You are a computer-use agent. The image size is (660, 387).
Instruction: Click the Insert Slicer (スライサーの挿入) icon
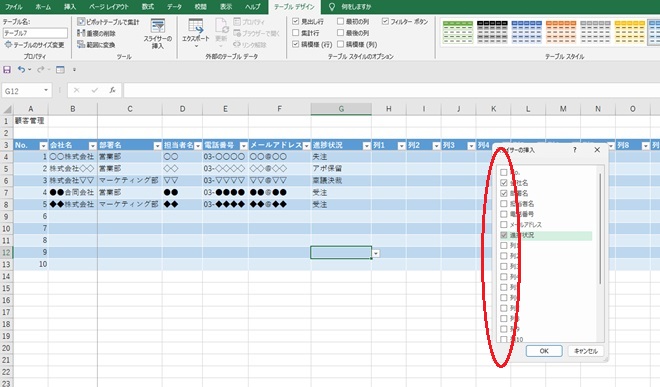pyautogui.click(x=158, y=26)
